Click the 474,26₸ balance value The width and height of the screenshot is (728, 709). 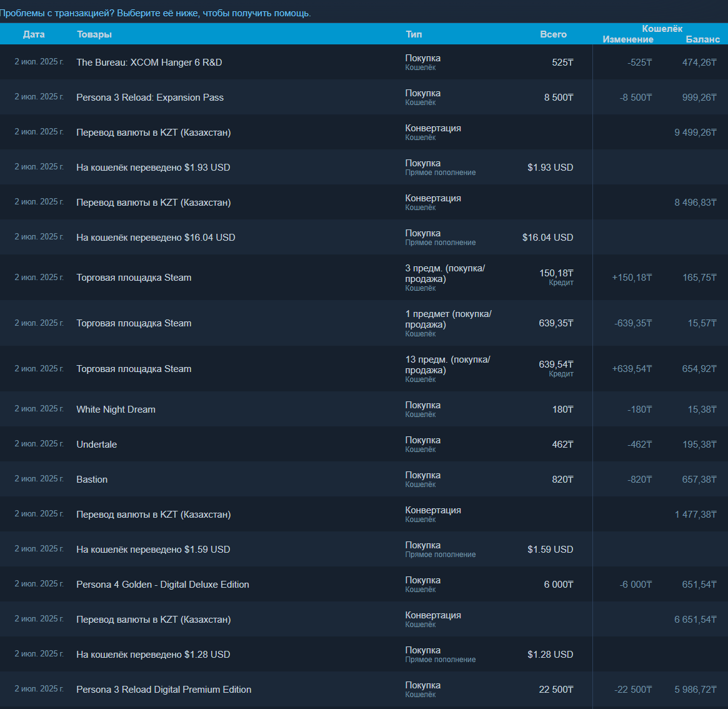(699, 63)
